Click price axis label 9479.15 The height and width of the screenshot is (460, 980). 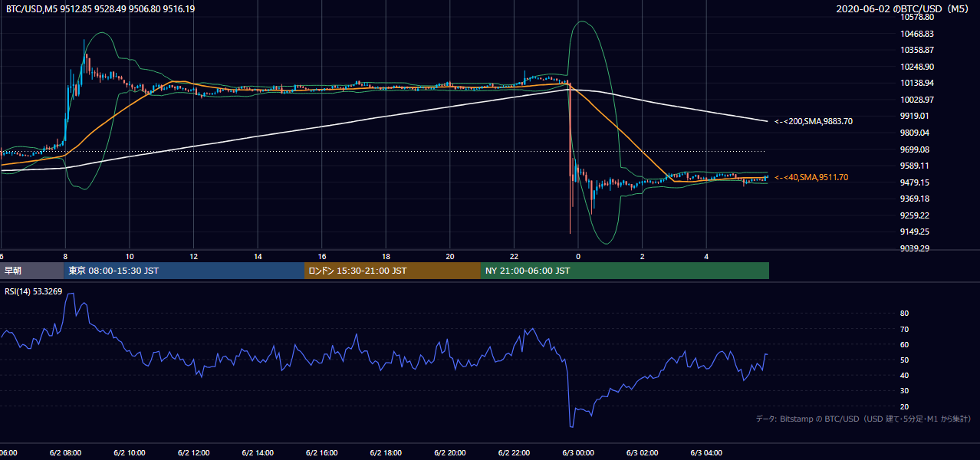(915, 182)
